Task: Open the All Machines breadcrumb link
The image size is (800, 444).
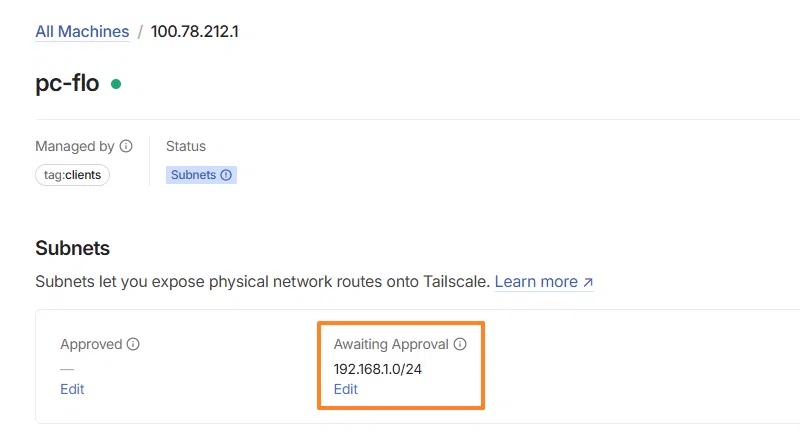Action: point(82,31)
